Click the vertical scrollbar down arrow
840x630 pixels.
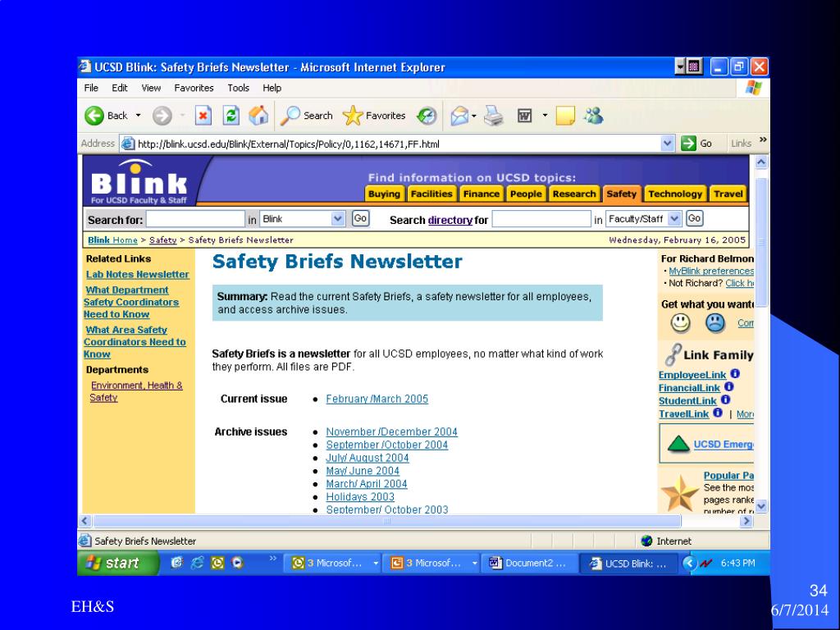(761, 506)
